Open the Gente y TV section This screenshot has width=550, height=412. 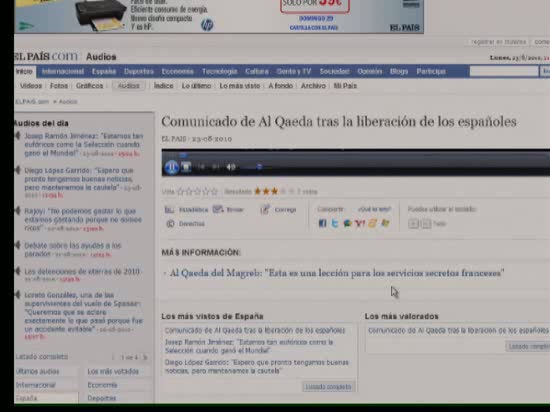pyautogui.click(x=294, y=72)
